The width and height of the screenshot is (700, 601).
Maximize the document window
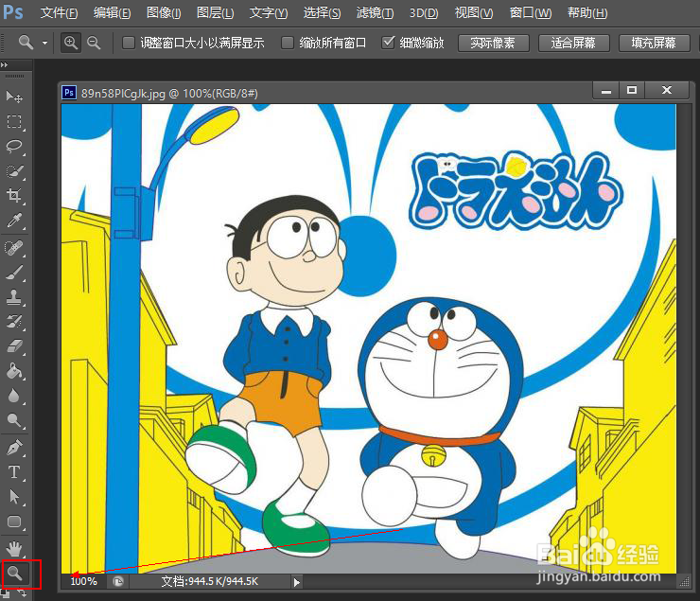pos(632,91)
